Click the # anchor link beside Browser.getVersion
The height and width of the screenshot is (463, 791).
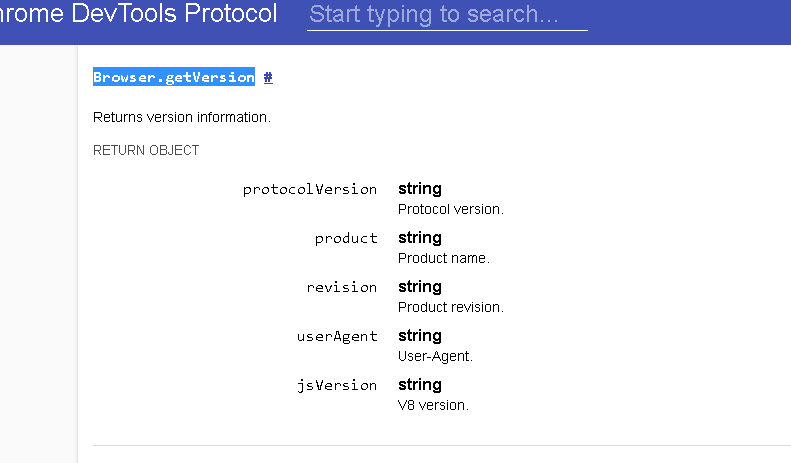click(x=268, y=77)
